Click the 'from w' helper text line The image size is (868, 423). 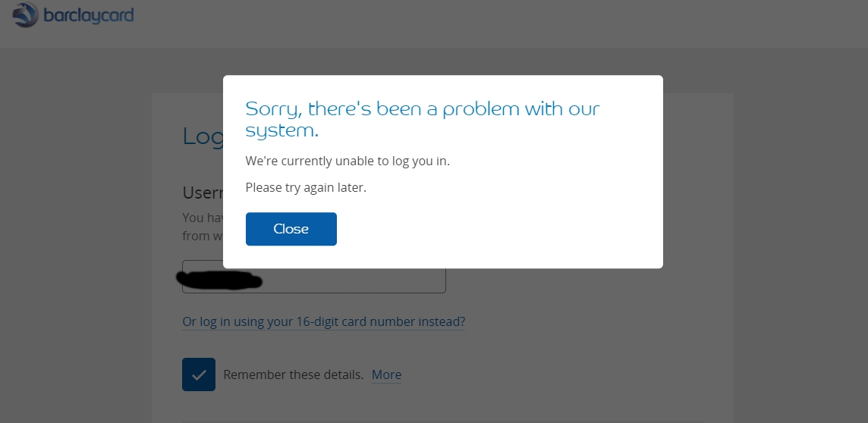point(203,236)
